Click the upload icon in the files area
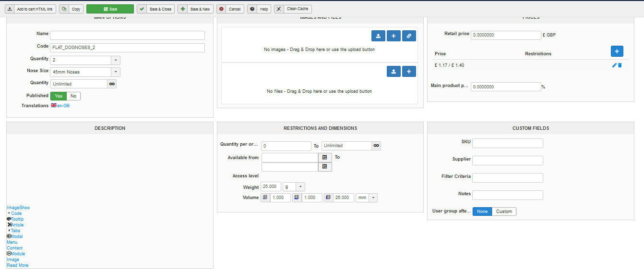The height and width of the screenshot is (274, 644). (394, 71)
